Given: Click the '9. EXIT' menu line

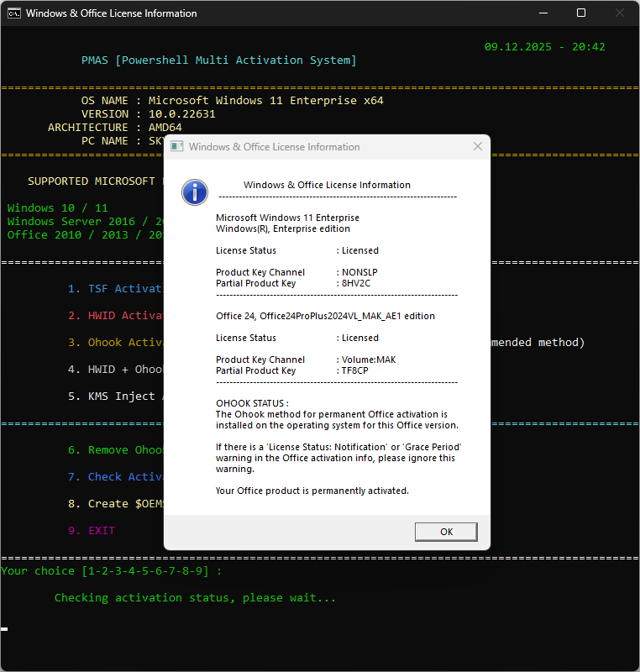Looking at the screenshot, I should [92, 531].
